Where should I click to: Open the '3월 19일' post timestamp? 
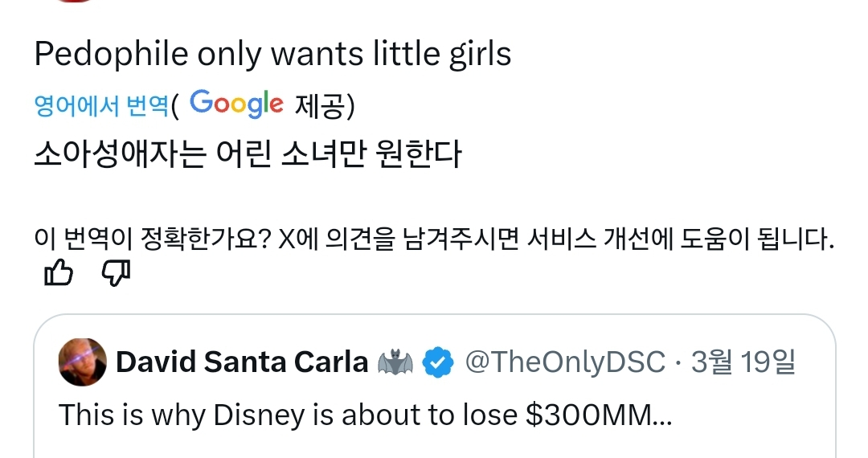pos(743,363)
